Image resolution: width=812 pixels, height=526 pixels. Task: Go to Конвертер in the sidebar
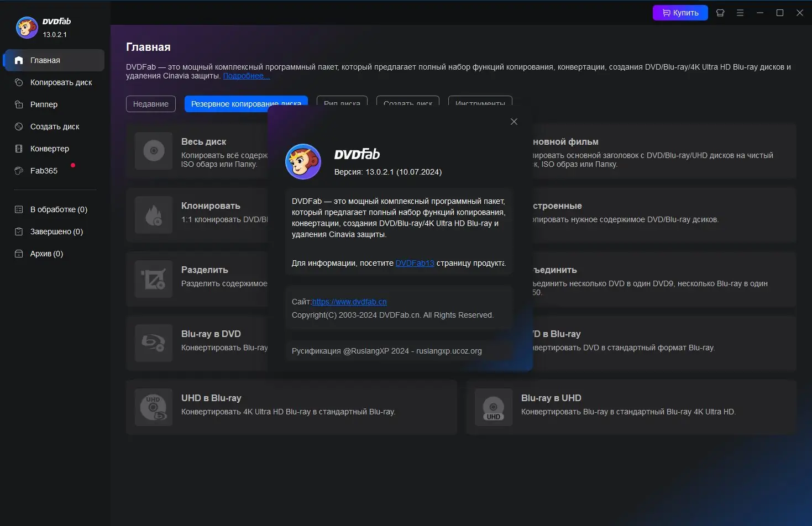(x=54, y=149)
